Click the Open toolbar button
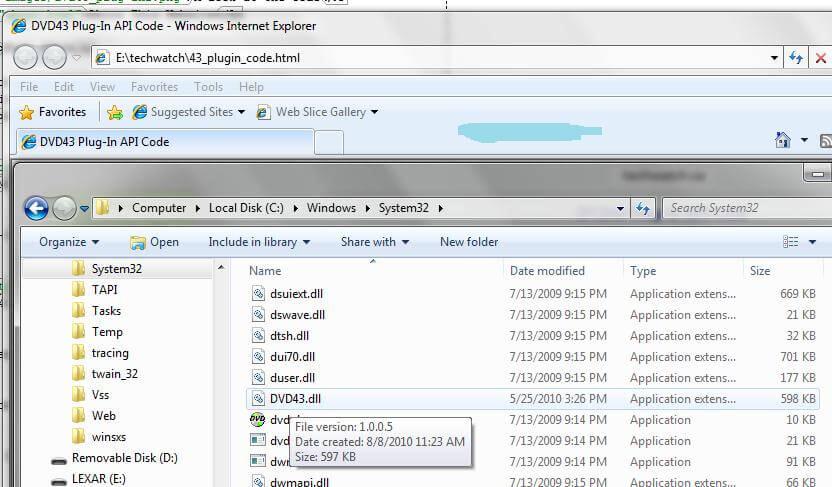The image size is (832, 487). click(x=154, y=242)
